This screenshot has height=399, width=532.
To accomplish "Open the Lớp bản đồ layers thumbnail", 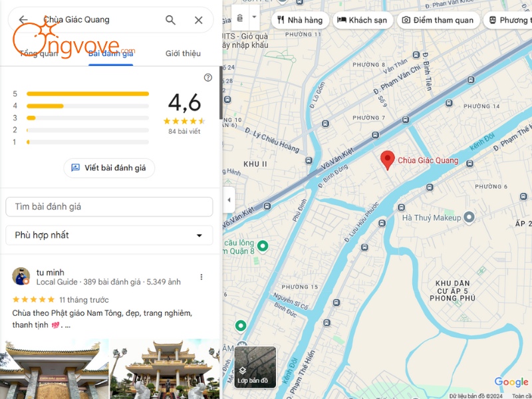I will coord(255,367).
